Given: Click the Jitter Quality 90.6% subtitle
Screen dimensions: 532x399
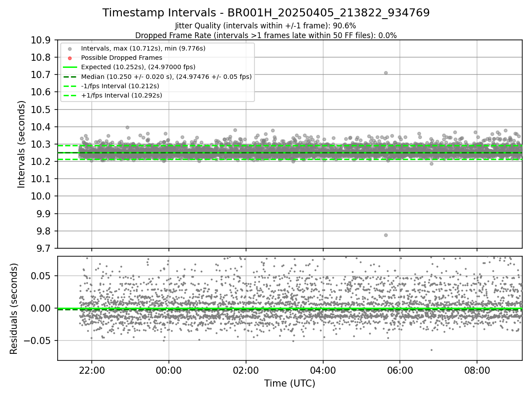Looking at the screenshot, I should (x=266, y=26).
